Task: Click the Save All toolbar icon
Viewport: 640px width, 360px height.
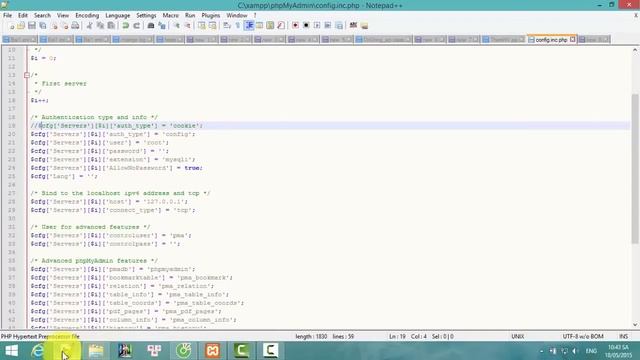Action: (x=42, y=26)
